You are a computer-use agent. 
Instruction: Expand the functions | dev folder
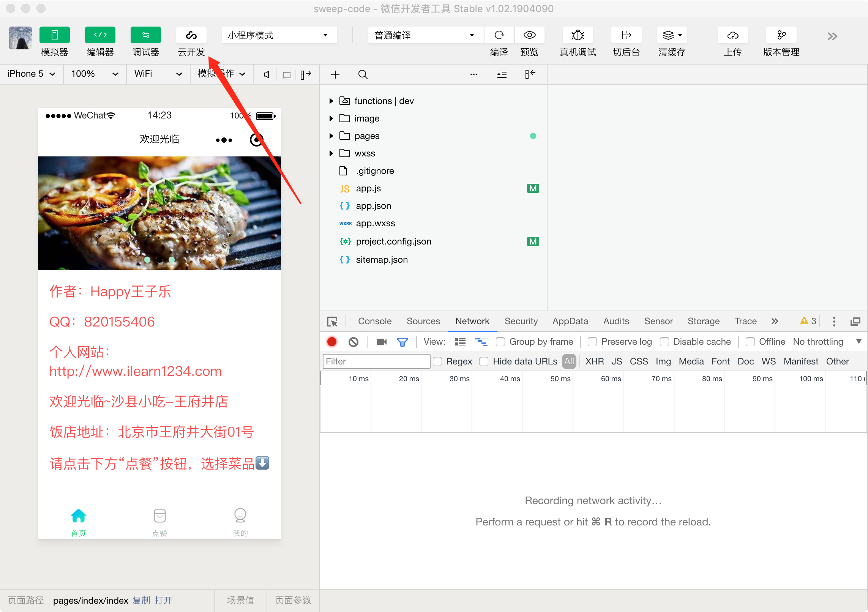(331, 101)
